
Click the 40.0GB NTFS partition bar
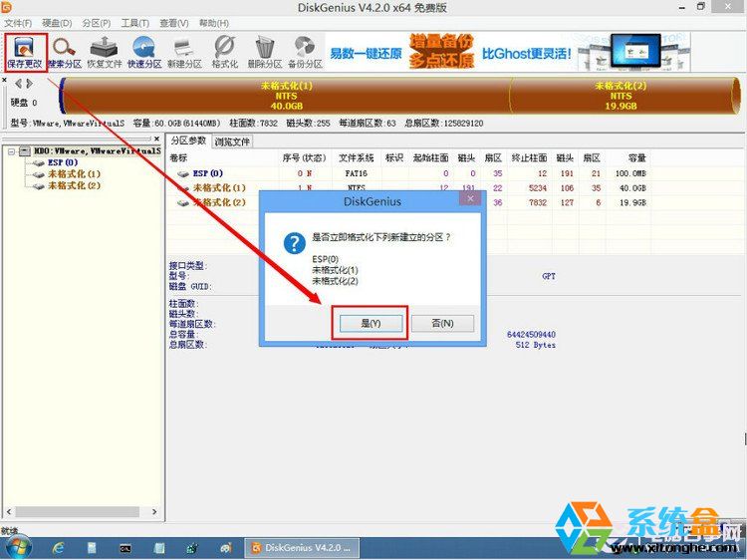point(286,96)
